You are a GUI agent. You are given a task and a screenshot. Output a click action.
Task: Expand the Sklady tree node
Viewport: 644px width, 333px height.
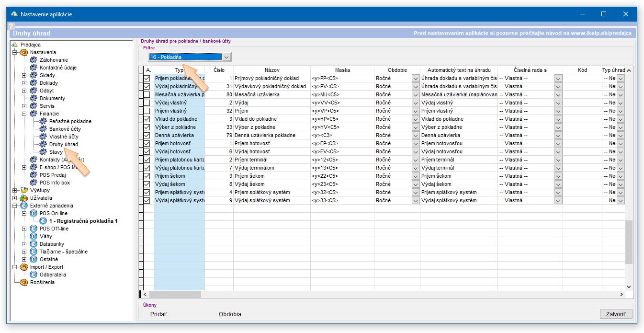pyautogui.click(x=24, y=75)
